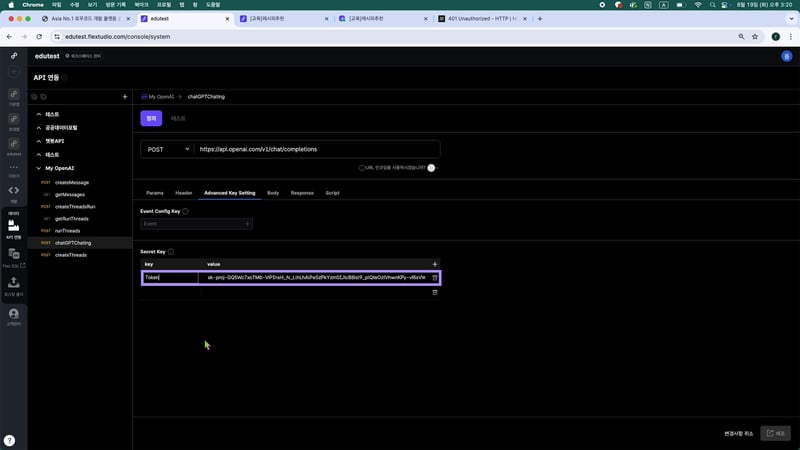Switch to the Body tab
The height and width of the screenshot is (450, 800).
pos(273,192)
